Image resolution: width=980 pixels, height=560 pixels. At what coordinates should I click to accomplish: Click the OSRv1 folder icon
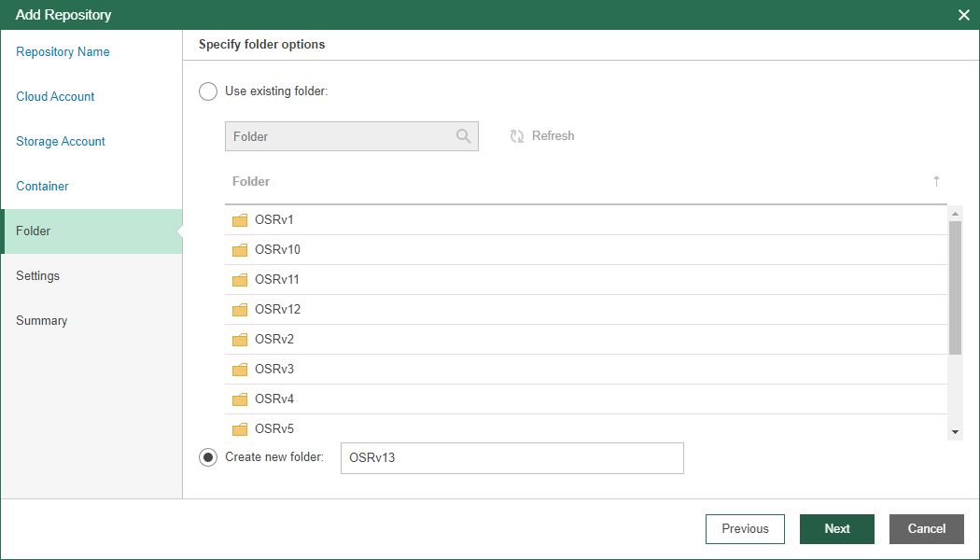(x=240, y=220)
